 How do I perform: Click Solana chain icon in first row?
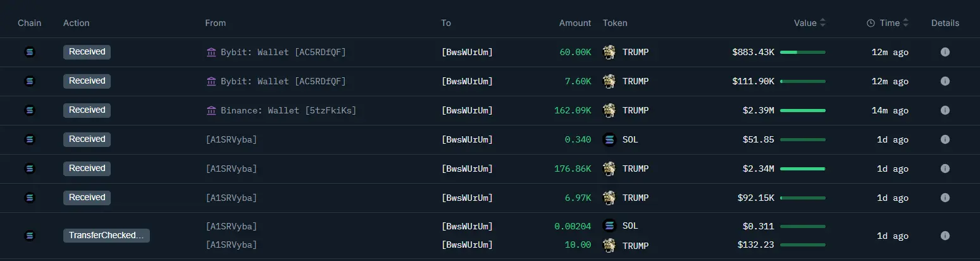coord(30,52)
